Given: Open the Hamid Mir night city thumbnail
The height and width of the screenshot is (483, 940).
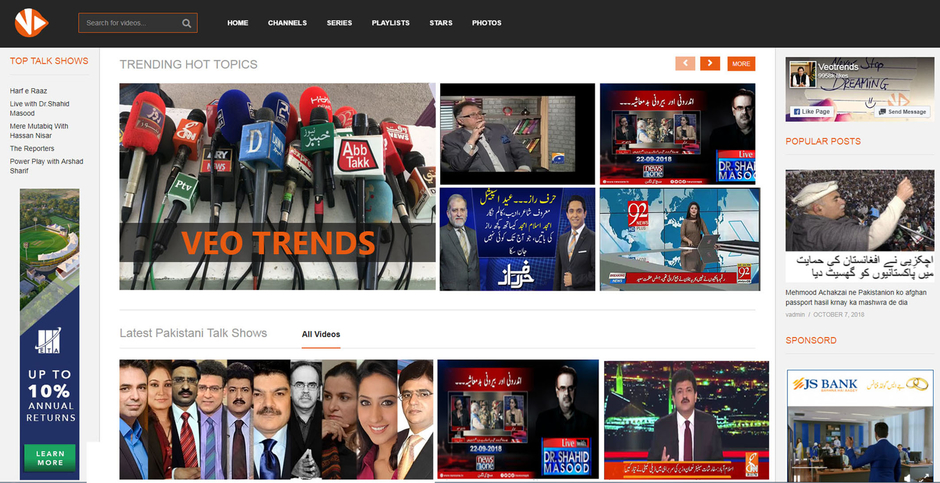Looking at the screenshot, I should click(x=686, y=420).
